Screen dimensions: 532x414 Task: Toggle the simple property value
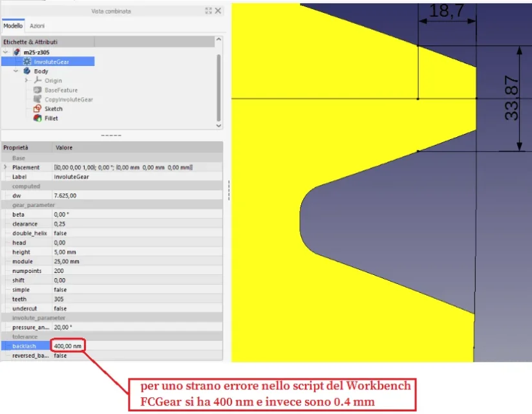tap(60, 290)
